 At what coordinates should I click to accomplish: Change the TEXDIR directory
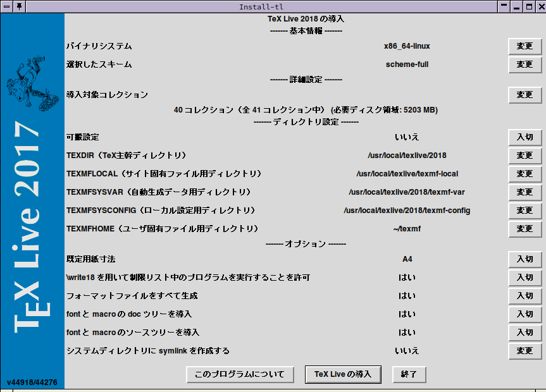pos(524,156)
